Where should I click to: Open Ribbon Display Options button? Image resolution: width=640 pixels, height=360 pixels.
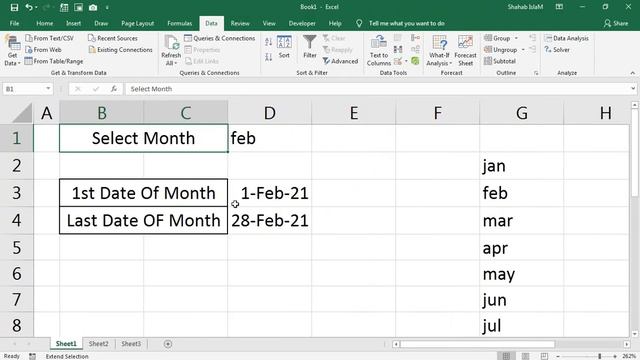point(559,7)
